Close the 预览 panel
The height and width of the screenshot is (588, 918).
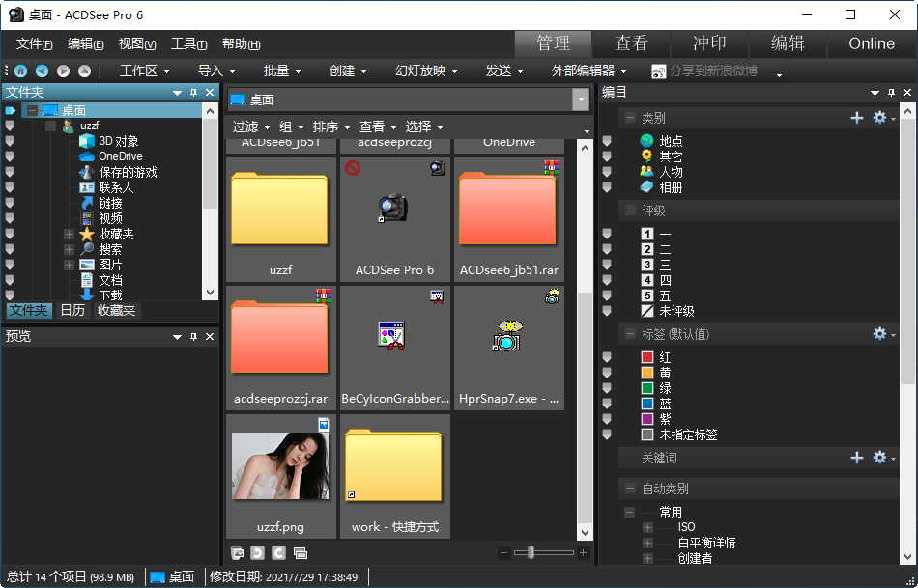pos(210,337)
